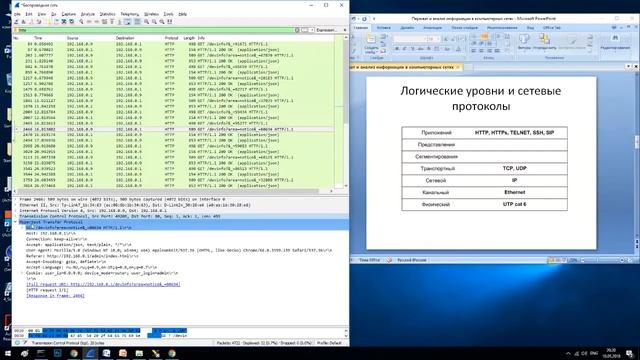Open display filter history dropdown
Screen dimensions: 640x360
coord(312,30)
